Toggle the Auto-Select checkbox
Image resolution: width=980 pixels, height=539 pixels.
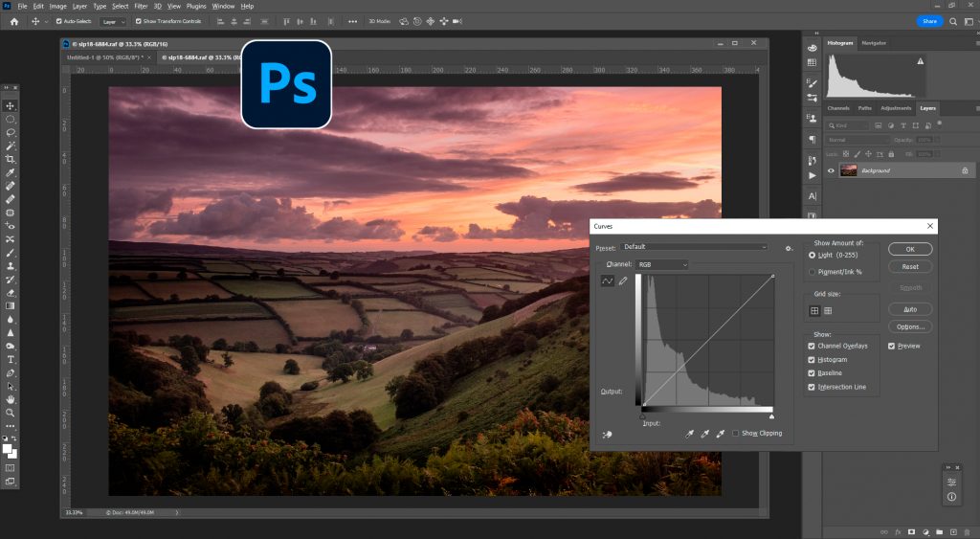click(58, 21)
